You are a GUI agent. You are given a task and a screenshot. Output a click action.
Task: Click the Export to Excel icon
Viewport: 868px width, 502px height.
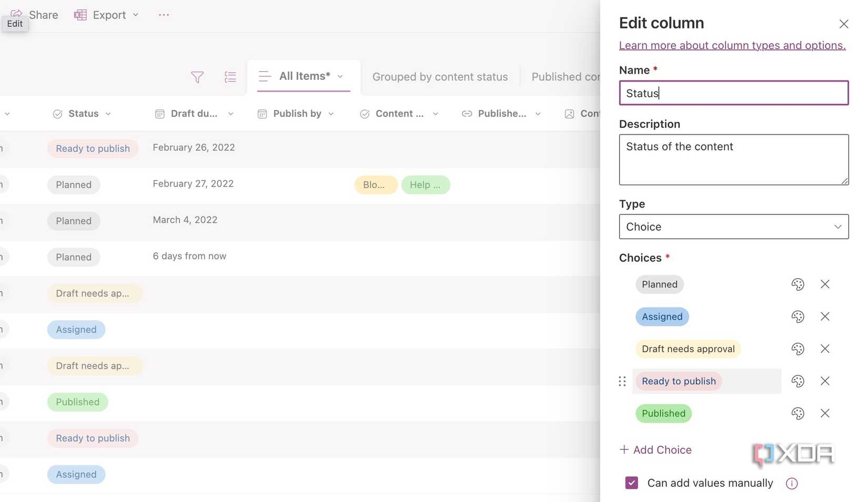(80, 15)
